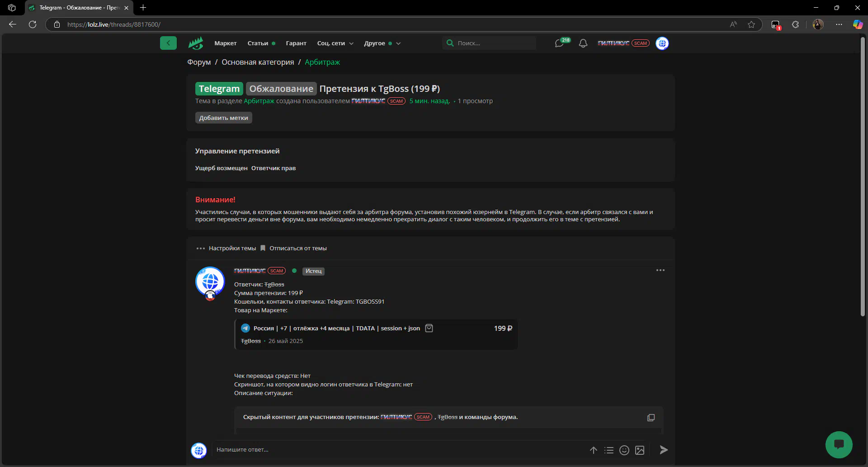
Task: Click the green Арбитраж breadcrumb
Action: 322,62
